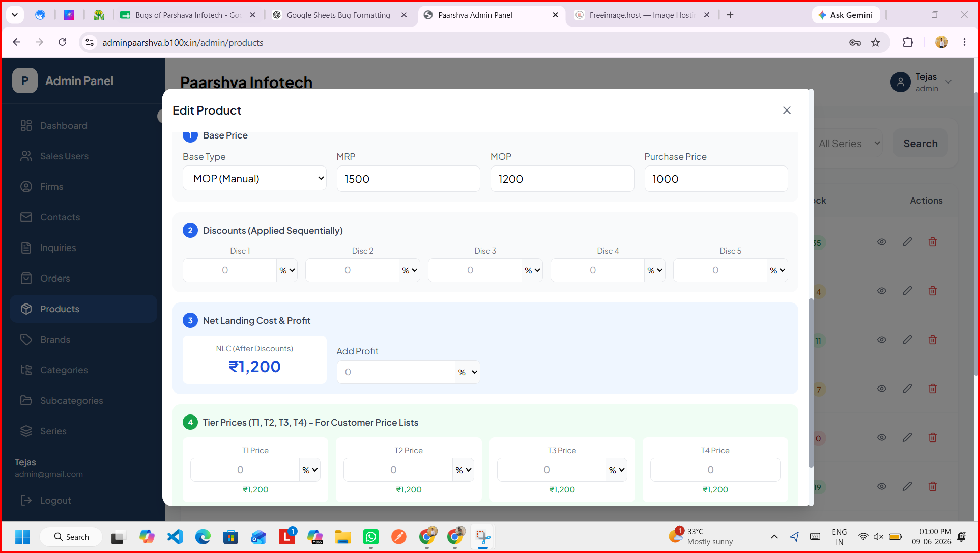980x553 pixels.
Task: Open the All Series filter dropdown
Action: coord(849,144)
